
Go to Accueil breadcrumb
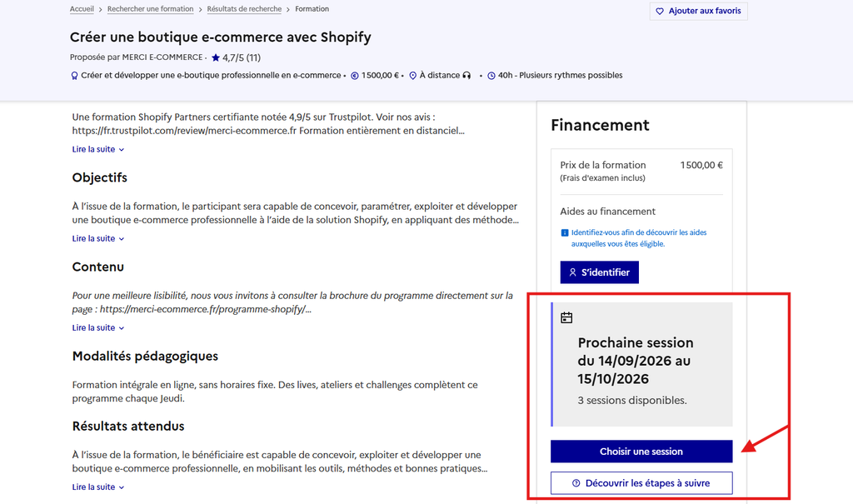coord(82,9)
